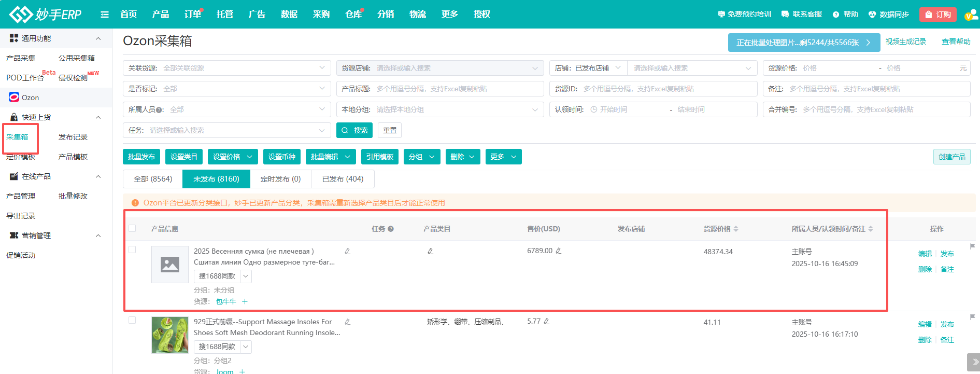Click the 查看帮助 link

(956, 41)
